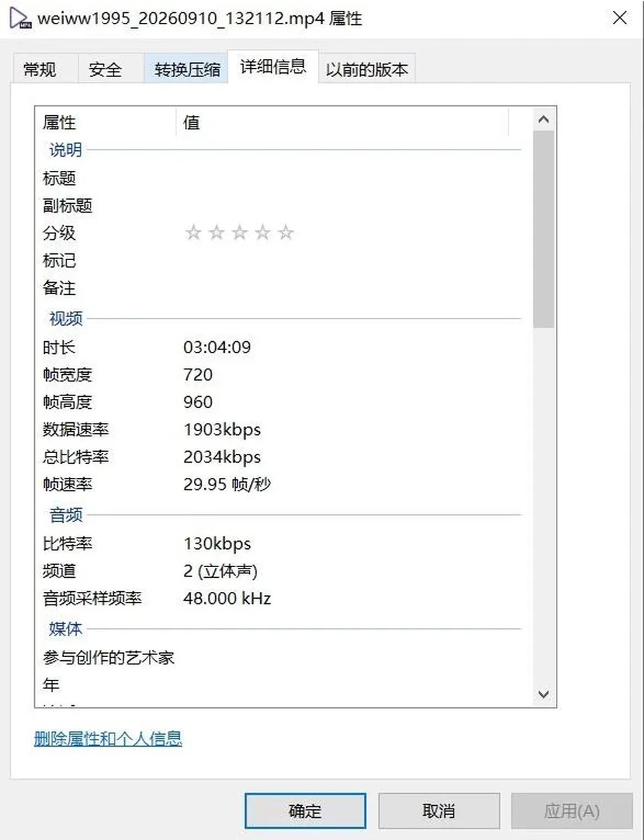Click the scrollbar up arrow
644x840 pixels.
(x=543, y=119)
